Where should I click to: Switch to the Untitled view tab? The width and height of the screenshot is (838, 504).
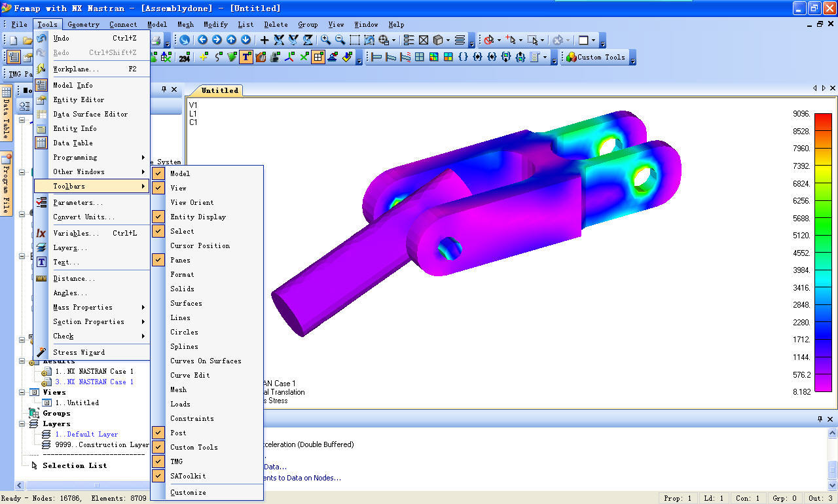tap(219, 90)
